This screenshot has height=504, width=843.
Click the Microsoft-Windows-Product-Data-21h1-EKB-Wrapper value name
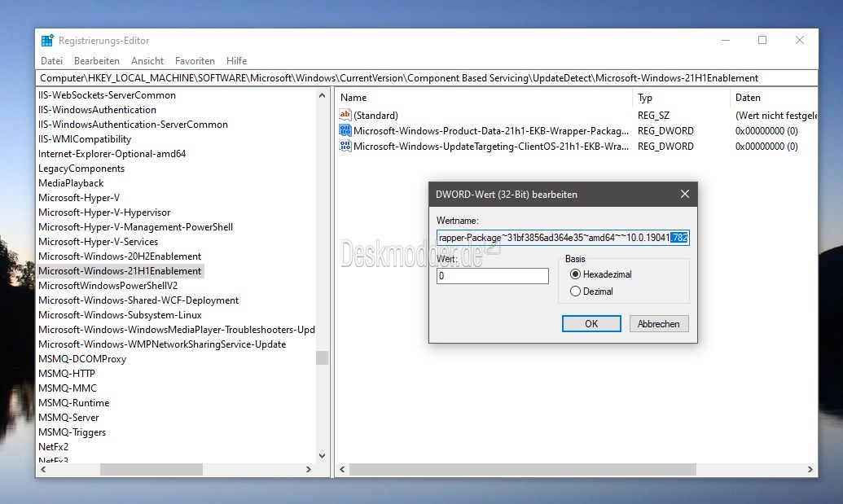[x=491, y=130]
